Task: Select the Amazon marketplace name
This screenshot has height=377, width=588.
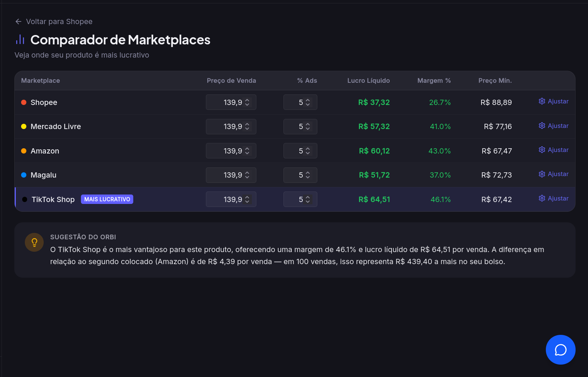Action: coord(45,151)
